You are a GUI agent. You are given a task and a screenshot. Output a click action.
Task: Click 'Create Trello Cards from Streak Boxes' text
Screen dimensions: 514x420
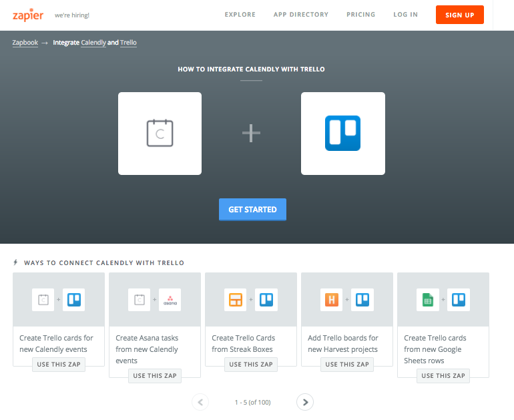click(243, 344)
